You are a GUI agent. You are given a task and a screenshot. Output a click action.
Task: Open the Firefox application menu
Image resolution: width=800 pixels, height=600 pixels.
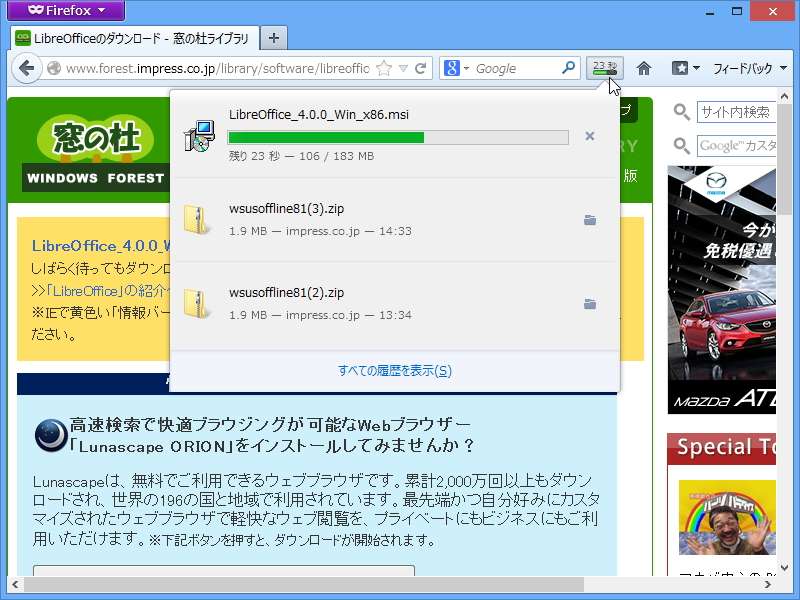coord(64,11)
